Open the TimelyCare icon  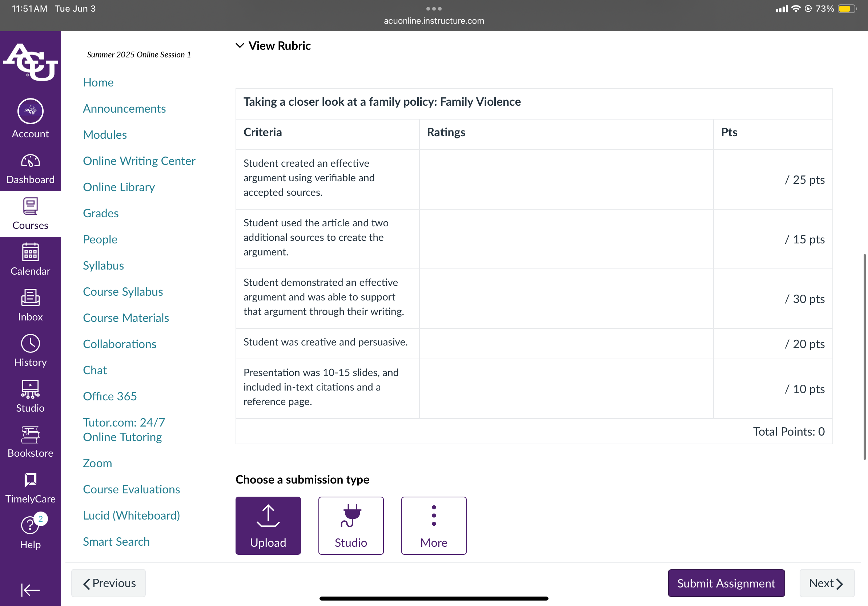[30, 480]
